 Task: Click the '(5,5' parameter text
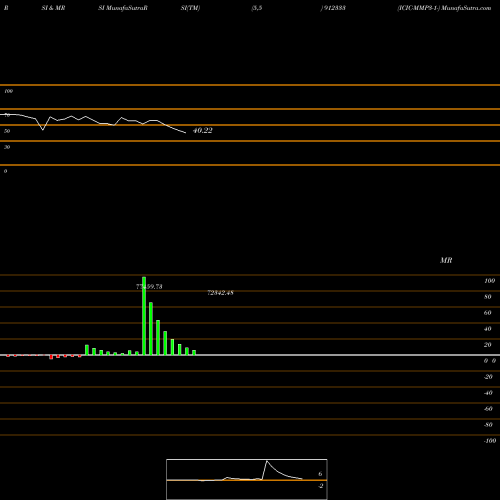pos(257,8)
